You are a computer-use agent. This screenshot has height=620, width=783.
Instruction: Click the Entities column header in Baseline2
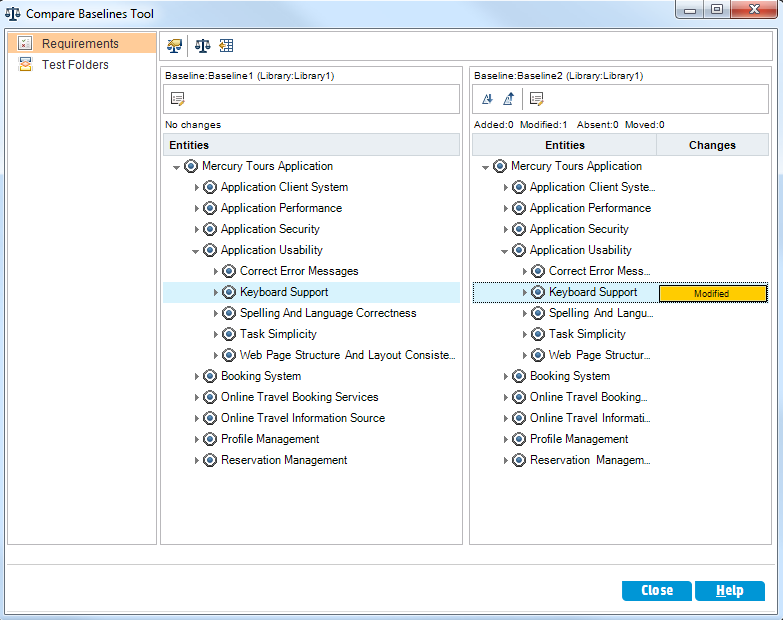(564, 145)
